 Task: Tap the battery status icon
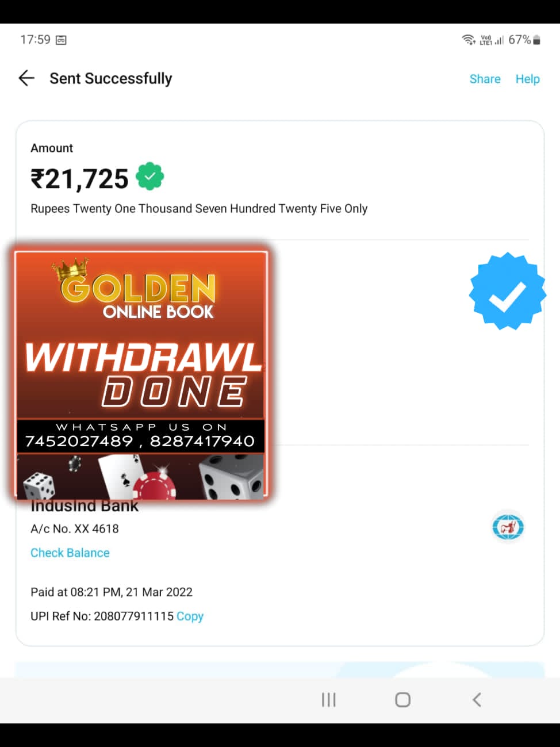pos(536,40)
